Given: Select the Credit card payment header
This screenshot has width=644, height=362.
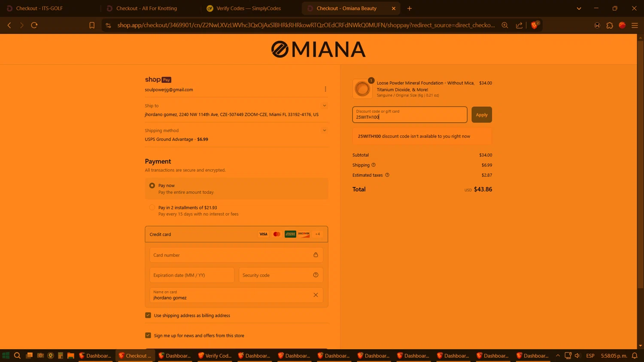Looking at the screenshot, I should point(237,234).
